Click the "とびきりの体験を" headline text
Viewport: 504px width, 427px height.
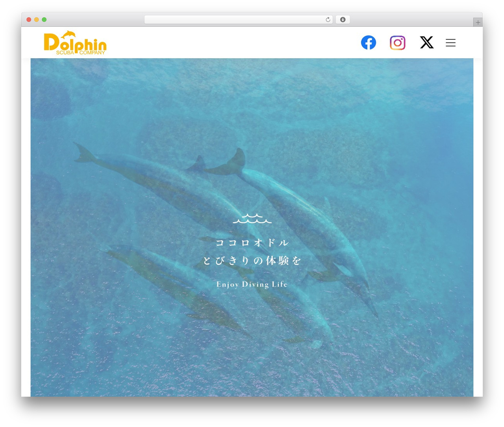(x=252, y=261)
